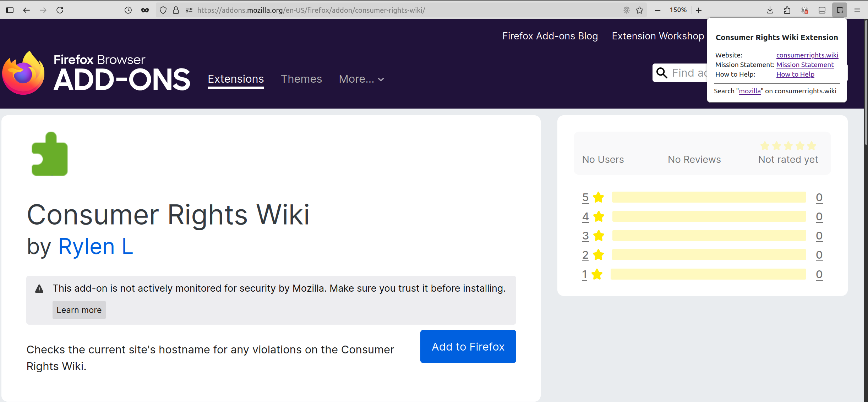This screenshot has height=402, width=868.
Task: Click the Consumer Rights Wiki heading
Action: [168, 215]
